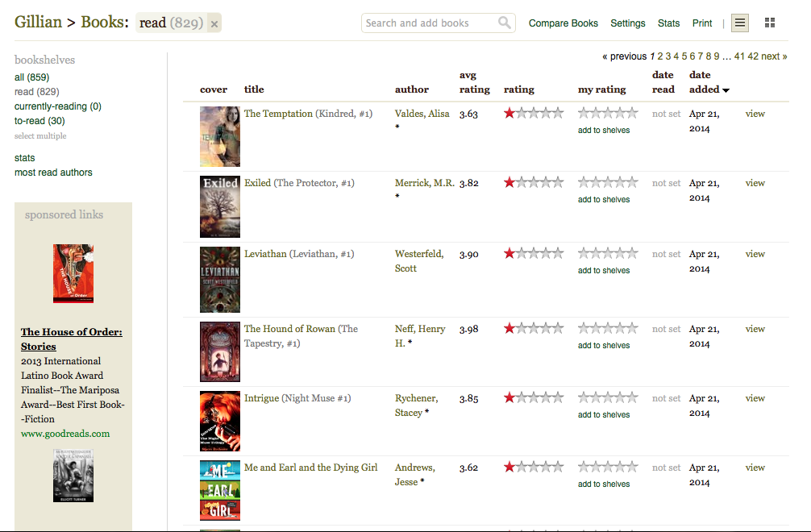The height and width of the screenshot is (532, 811).
Task: Add The Hound of Rowan to shelves
Action: coord(604,345)
